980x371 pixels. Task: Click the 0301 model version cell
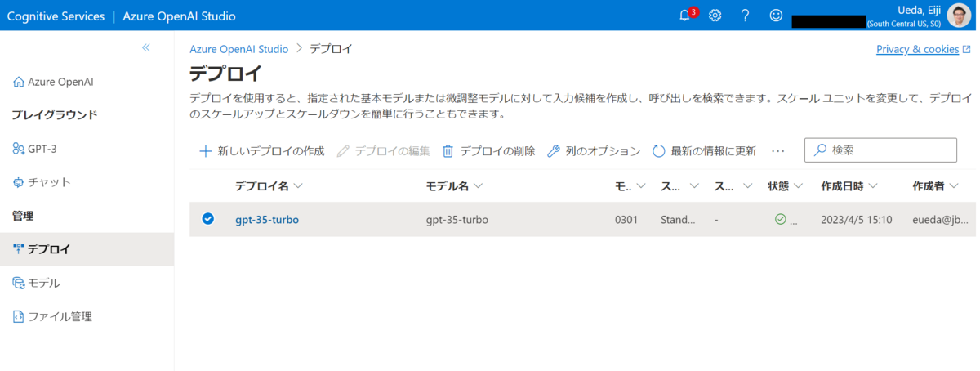point(627,220)
